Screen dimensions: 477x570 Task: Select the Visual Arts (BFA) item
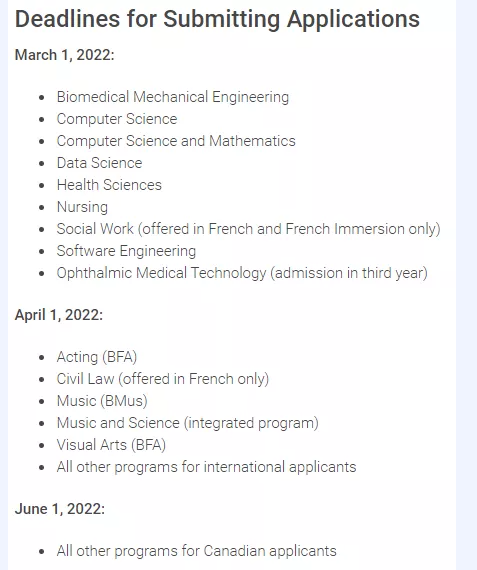click(x=111, y=445)
